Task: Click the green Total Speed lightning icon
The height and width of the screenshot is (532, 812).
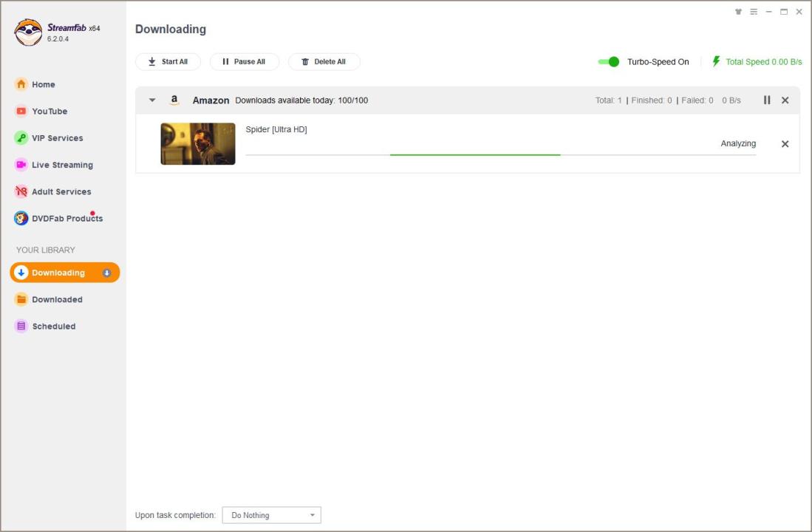Action: [x=716, y=61]
